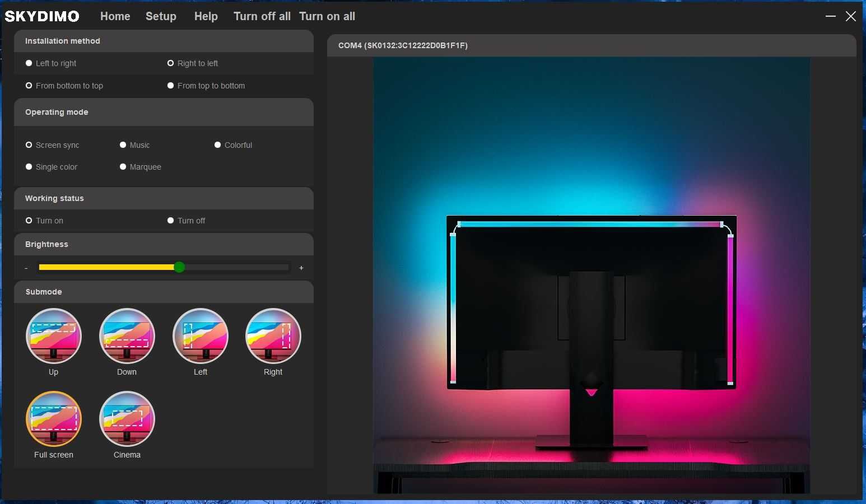Choose Colorful operating mode
Image resolution: width=866 pixels, height=504 pixels.
click(x=233, y=145)
